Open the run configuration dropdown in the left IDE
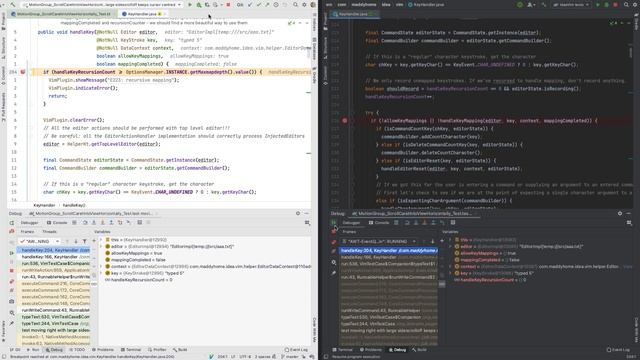 tap(102, 4)
